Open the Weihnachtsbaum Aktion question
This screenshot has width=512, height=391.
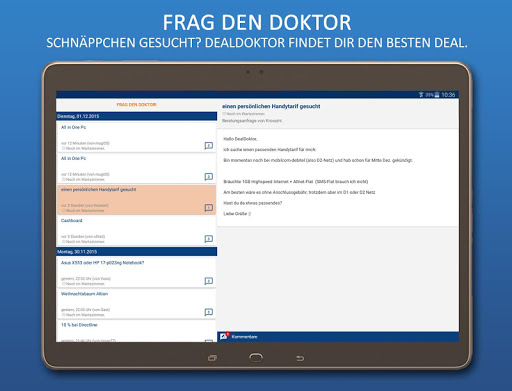click(x=137, y=304)
